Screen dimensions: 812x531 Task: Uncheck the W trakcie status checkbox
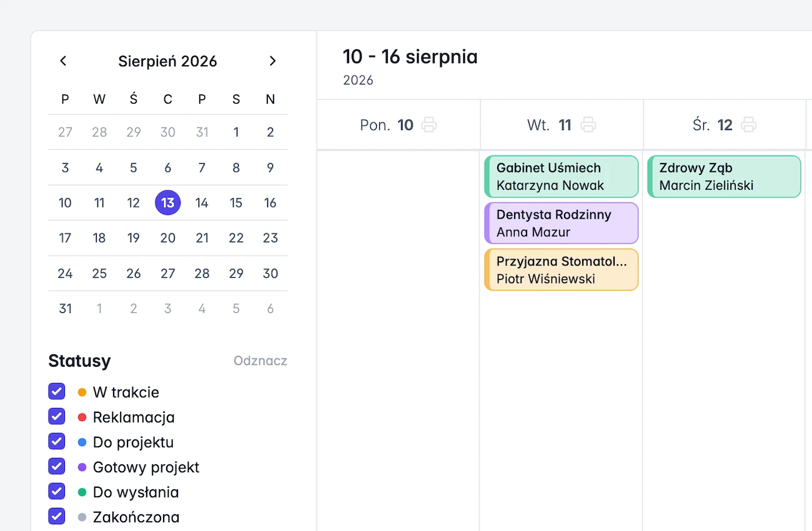point(57,392)
